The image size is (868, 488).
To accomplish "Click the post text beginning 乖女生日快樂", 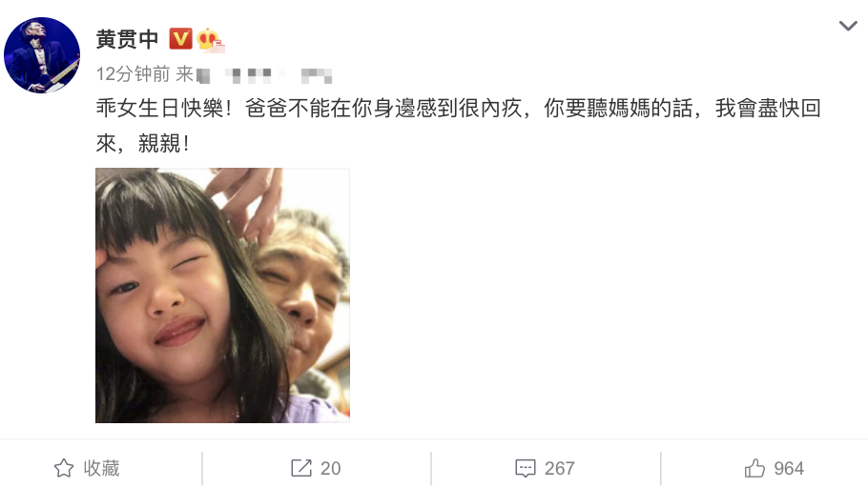I will coord(459,109).
